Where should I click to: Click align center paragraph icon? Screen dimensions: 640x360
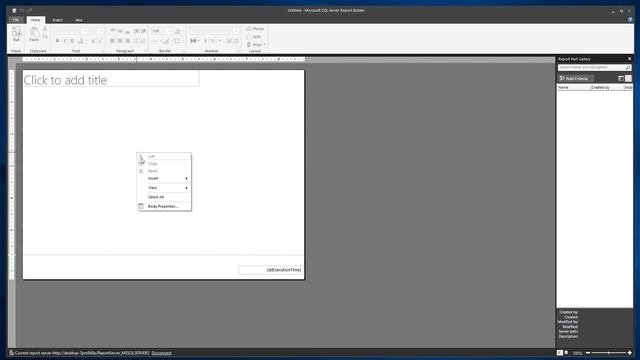(120, 41)
